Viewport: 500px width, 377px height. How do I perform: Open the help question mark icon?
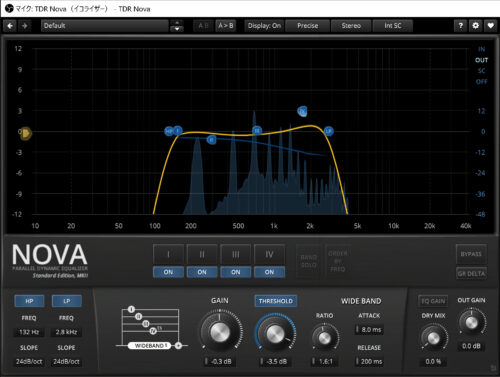point(460,26)
